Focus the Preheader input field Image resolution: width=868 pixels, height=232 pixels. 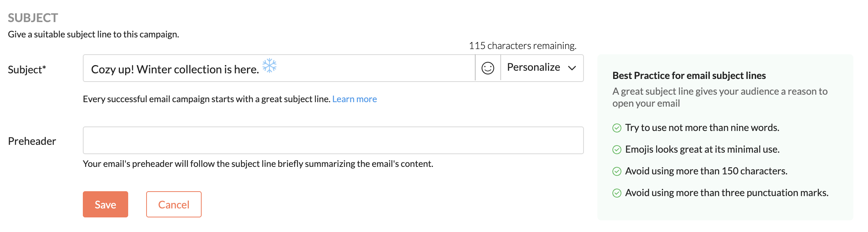[333, 140]
